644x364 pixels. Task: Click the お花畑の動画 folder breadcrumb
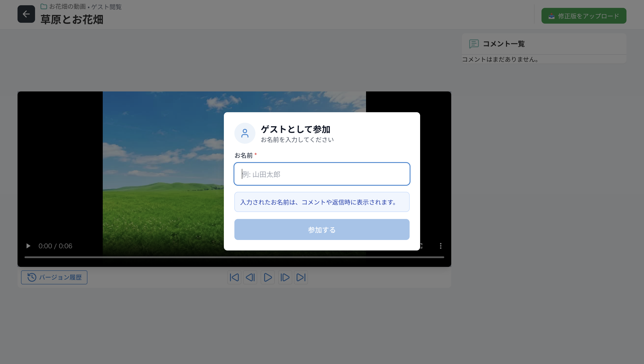(x=63, y=7)
